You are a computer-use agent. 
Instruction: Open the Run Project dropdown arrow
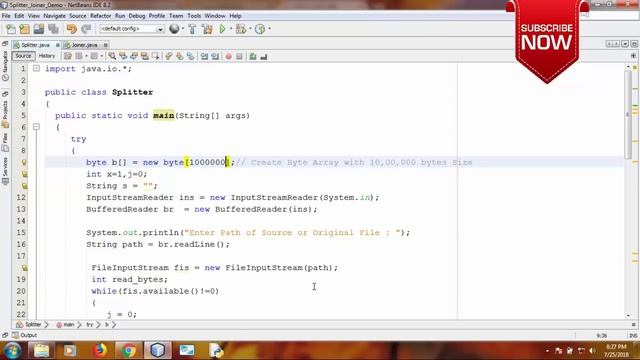coord(231,29)
